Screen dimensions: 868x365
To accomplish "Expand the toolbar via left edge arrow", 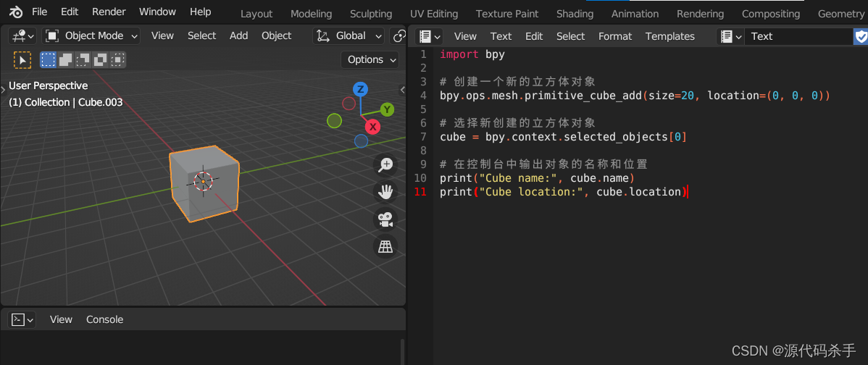I will [4, 88].
